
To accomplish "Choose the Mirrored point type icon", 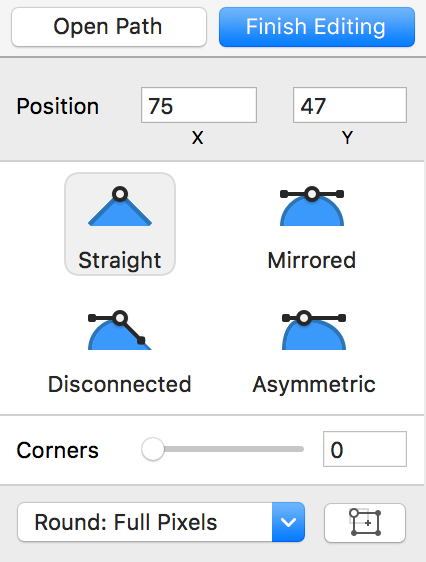I will click(312, 206).
